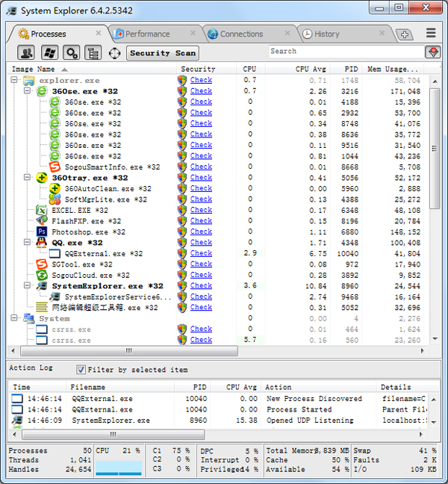448x484 pixels.
Task: Toggle the process tree view icon
Action: 93,52
